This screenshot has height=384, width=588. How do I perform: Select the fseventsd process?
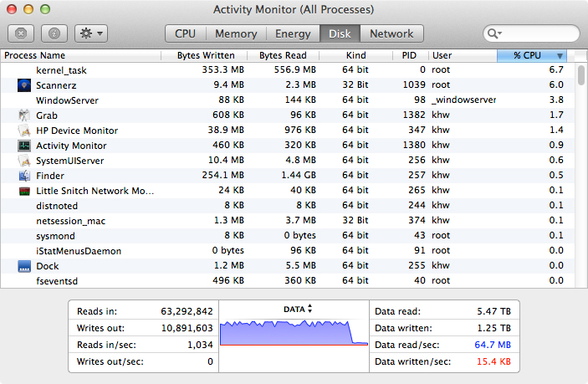click(x=287, y=280)
